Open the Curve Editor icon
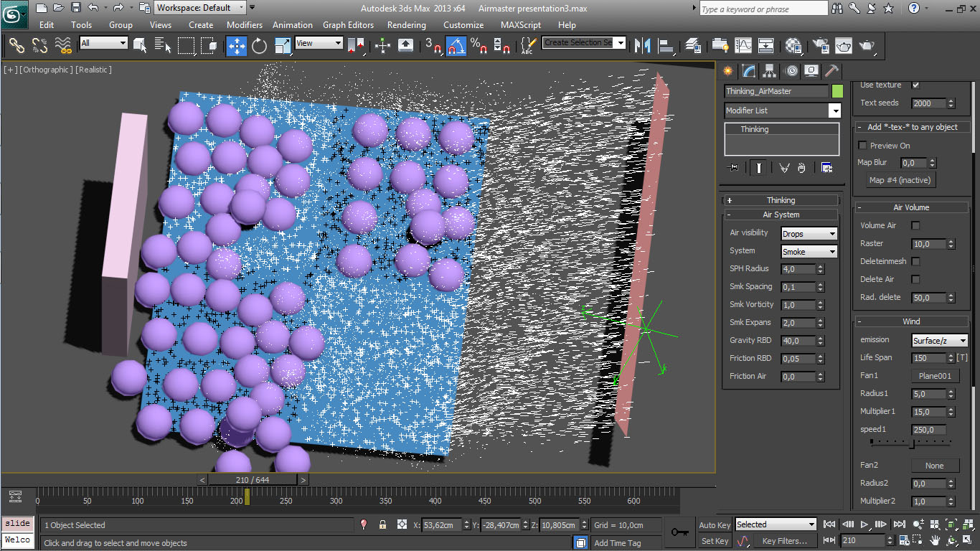The image size is (980, 551). pyautogui.click(x=743, y=46)
